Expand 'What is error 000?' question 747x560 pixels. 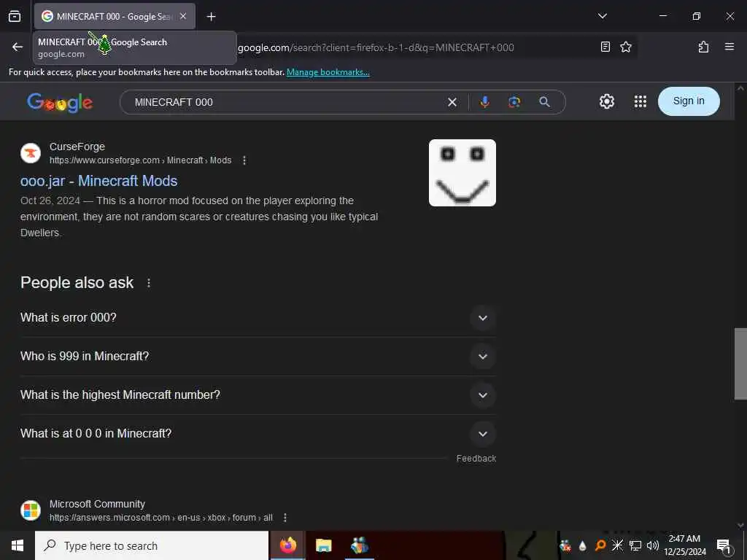coord(258,318)
